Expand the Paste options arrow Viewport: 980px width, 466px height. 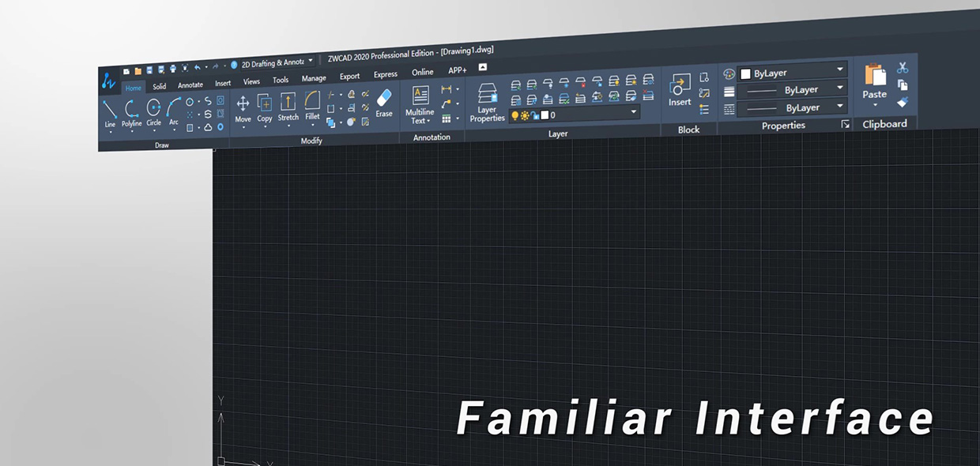click(875, 105)
